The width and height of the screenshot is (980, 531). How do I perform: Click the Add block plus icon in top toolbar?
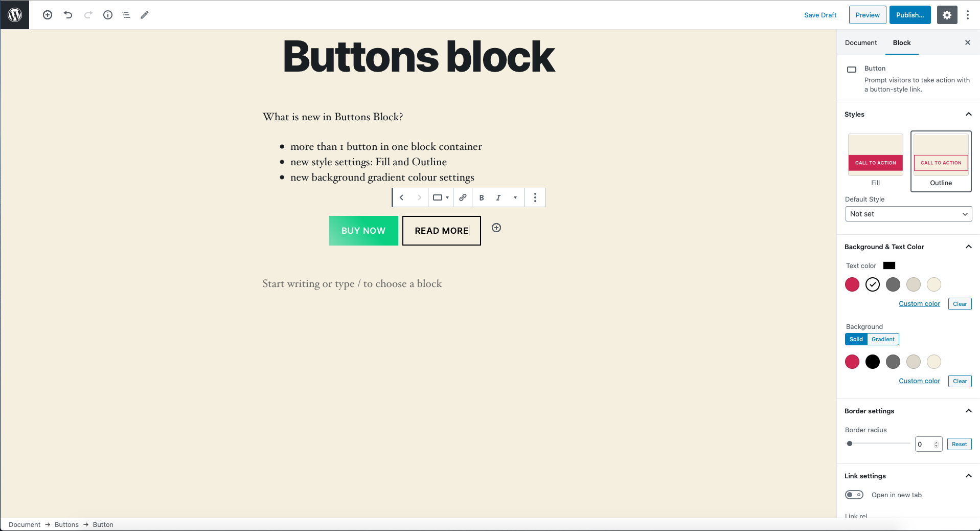click(48, 15)
